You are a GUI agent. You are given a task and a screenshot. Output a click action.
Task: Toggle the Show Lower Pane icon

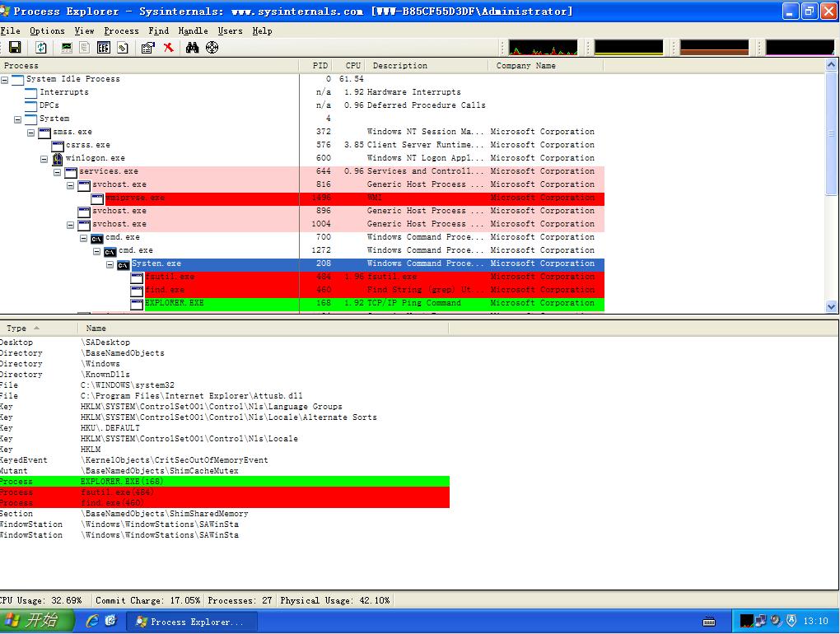(x=104, y=48)
